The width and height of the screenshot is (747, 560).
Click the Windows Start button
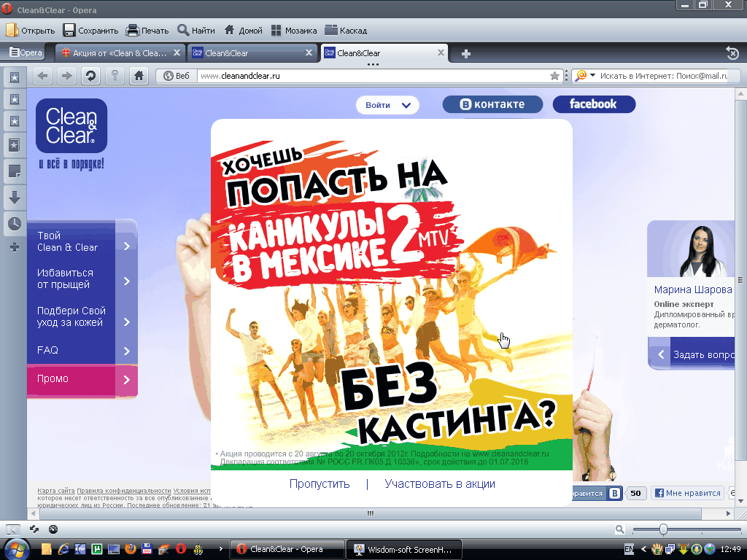[x=16, y=549]
